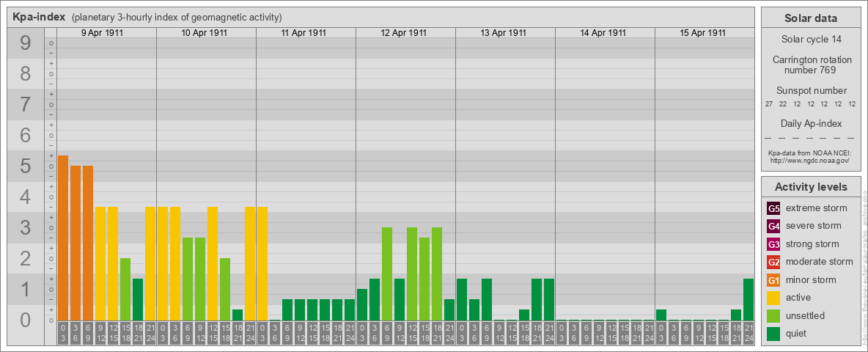This screenshot has width=868, height=352.
Task: Select the 13 Apr 1911 day header
Action: [503, 33]
